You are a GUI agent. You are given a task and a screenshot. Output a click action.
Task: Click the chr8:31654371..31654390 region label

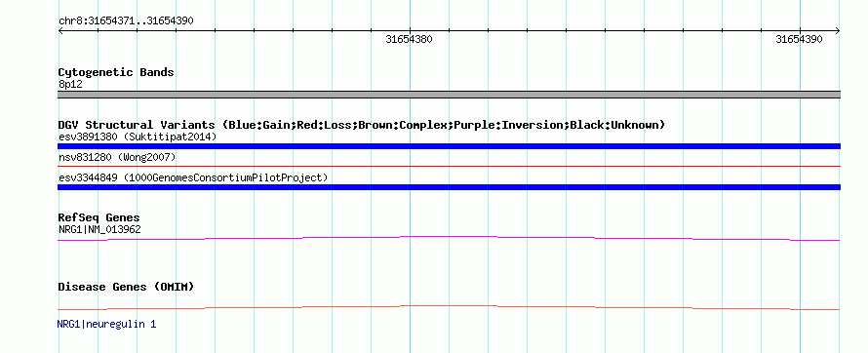[126, 21]
